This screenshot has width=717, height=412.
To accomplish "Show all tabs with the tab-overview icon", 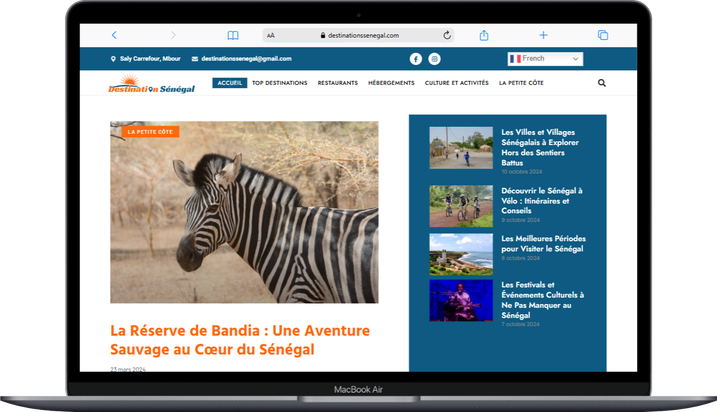I will coord(603,35).
